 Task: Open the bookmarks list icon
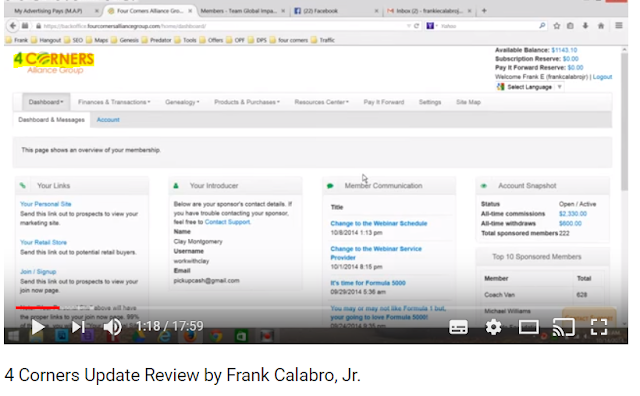[x=570, y=26]
